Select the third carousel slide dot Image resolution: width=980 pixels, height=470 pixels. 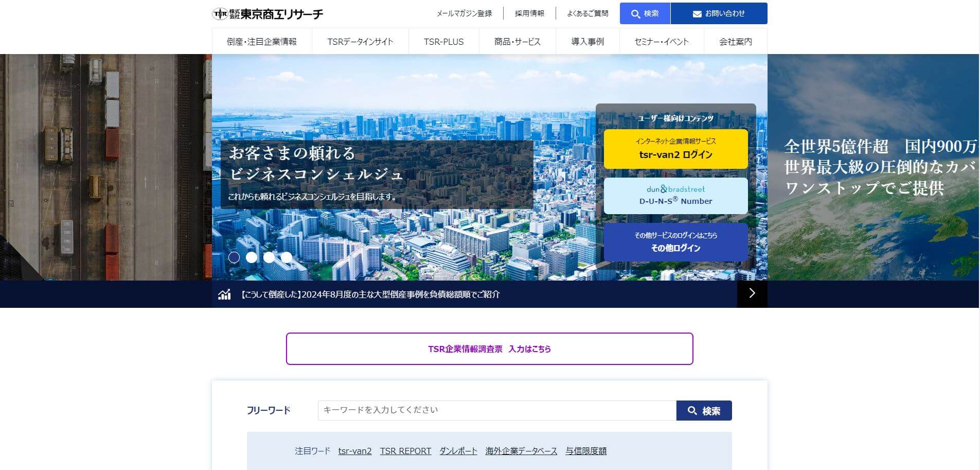[x=269, y=257]
